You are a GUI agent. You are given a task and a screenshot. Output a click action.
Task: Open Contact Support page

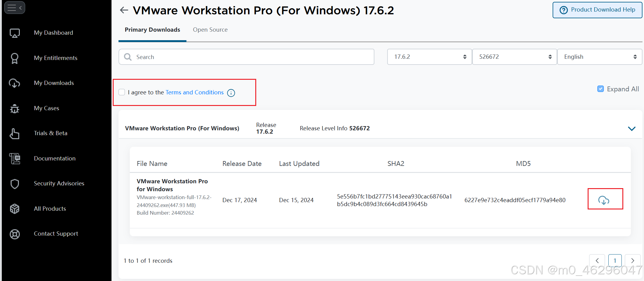[56, 234]
